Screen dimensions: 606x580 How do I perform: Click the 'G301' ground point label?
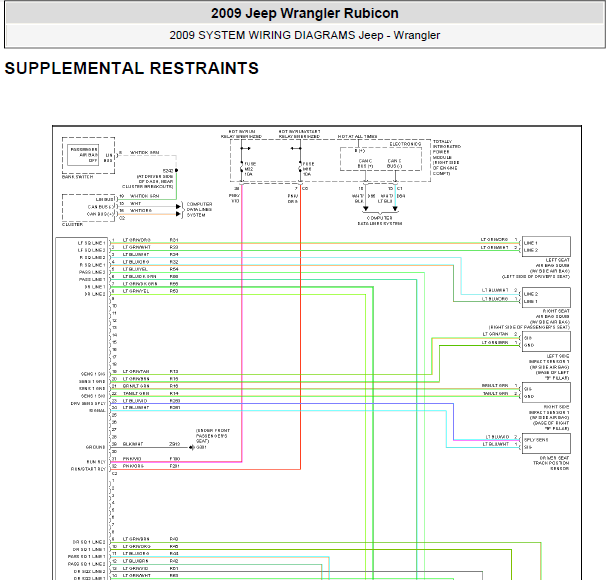tap(201, 447)
